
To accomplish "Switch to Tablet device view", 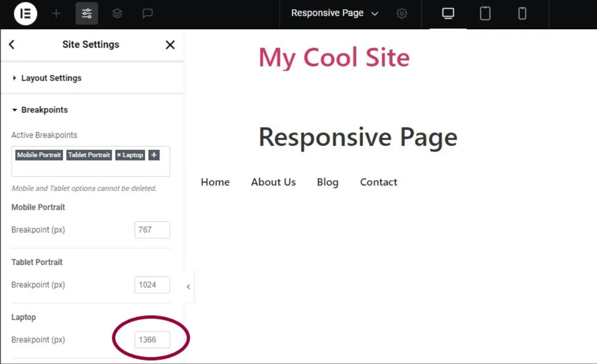I will tap(485, 14).
